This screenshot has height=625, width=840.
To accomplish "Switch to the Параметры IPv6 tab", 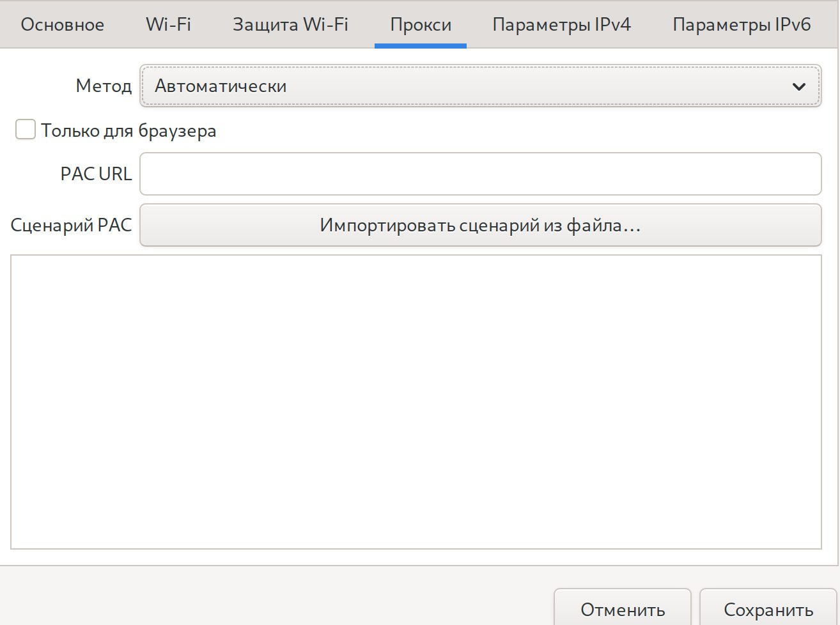I will [742, 24].
